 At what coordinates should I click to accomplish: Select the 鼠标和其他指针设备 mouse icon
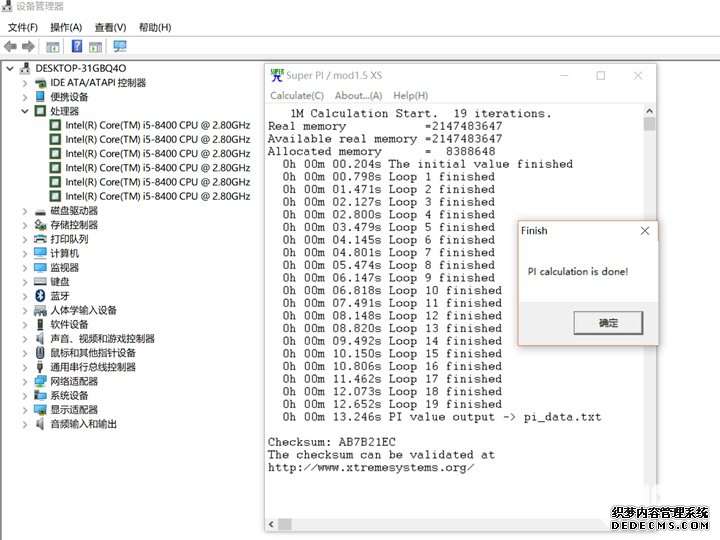(x=40, y=353)
